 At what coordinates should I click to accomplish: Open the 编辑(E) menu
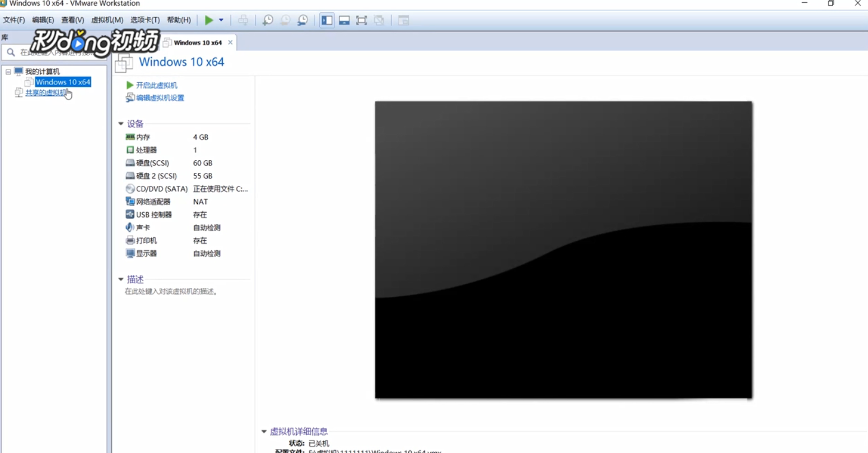tap(43, 20)
